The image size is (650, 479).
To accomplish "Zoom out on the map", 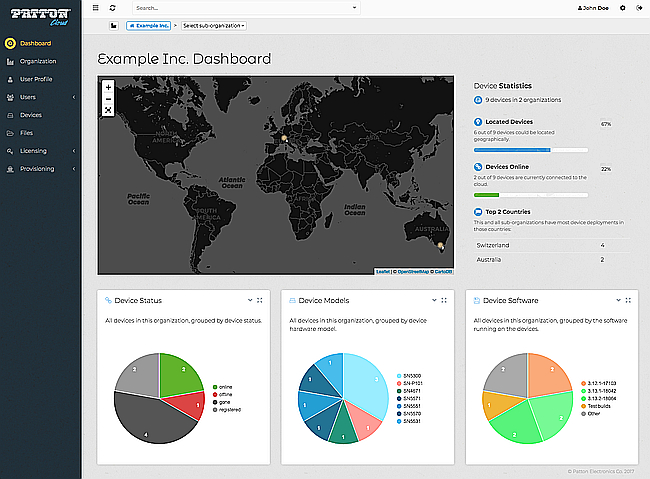I will click(x=108, y=99).
